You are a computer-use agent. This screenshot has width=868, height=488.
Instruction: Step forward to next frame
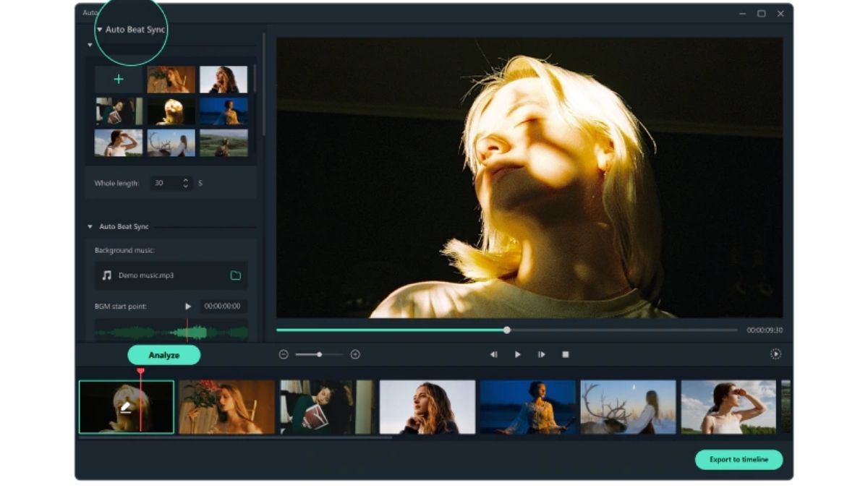pos(541,354)
